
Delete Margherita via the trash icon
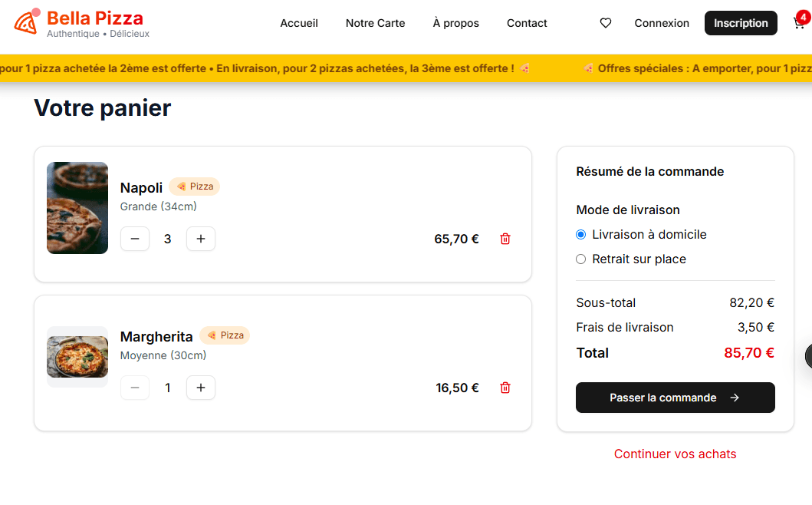[x=505, y=388]
